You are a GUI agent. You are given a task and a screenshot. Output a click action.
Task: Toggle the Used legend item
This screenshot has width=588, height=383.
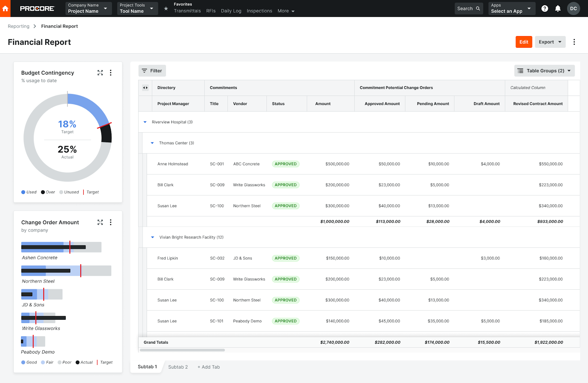pos(29,192)
